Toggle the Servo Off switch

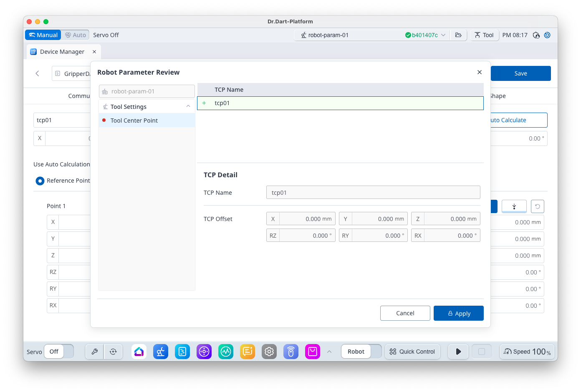pos(59,352)
